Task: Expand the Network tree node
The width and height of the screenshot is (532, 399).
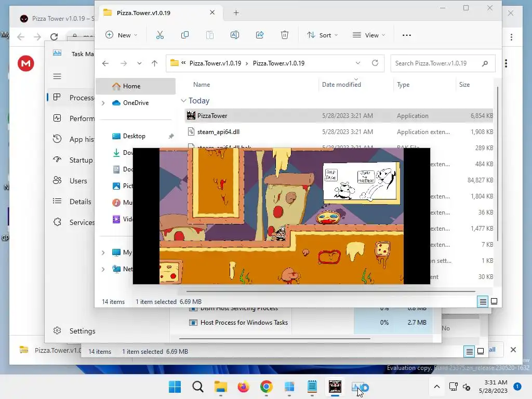Action: tap(103, 269)
